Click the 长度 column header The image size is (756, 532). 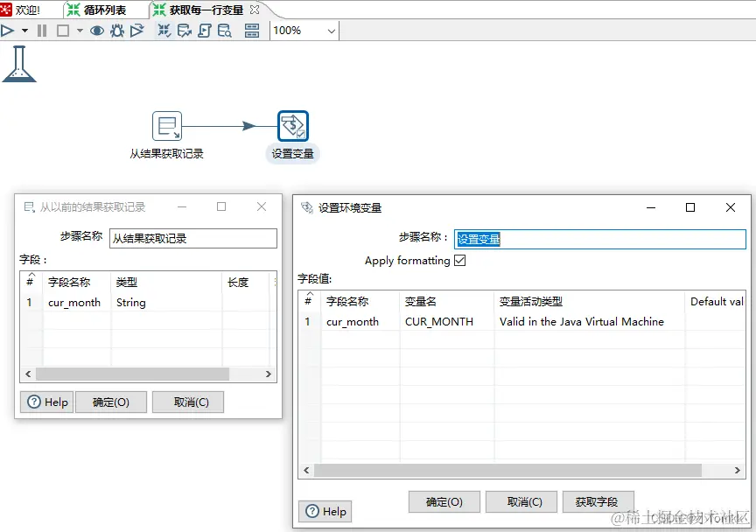[x=238, y=282]
